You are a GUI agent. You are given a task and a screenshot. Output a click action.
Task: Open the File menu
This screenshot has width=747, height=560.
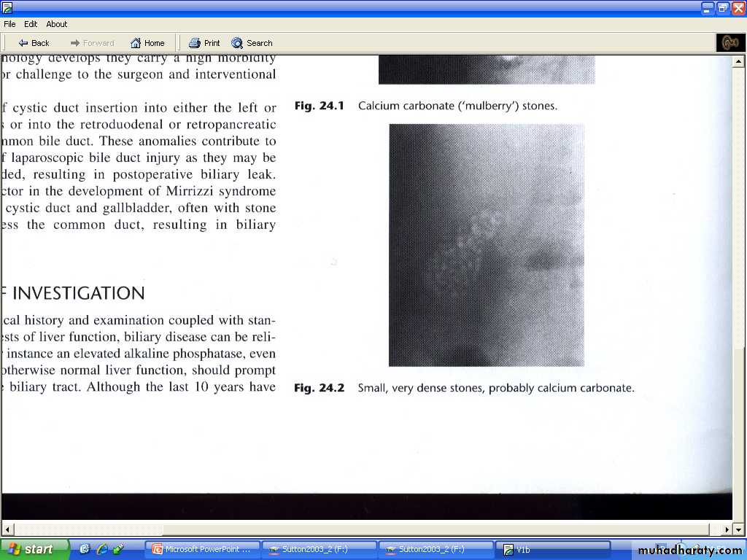click(9, 24)
